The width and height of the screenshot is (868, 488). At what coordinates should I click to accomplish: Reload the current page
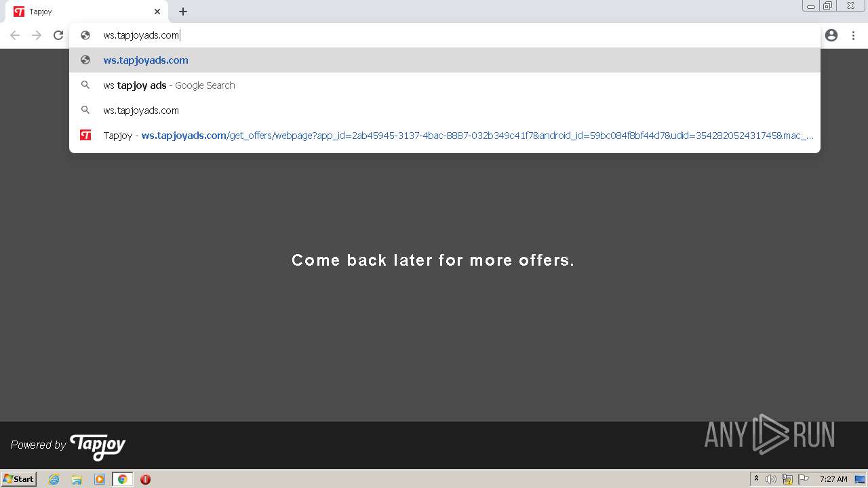pos(58,35)
